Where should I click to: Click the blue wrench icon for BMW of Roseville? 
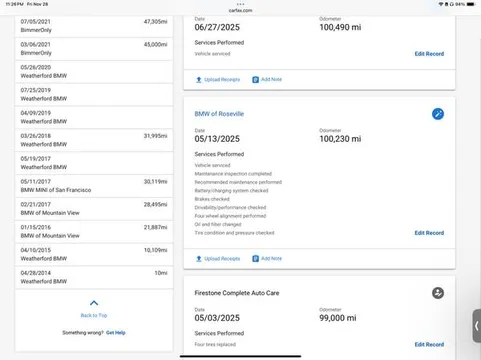[x=438, y=114]
